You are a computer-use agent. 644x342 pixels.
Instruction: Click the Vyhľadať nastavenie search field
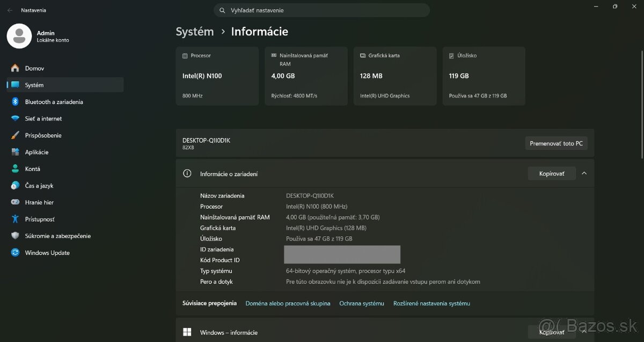point(322,10)
